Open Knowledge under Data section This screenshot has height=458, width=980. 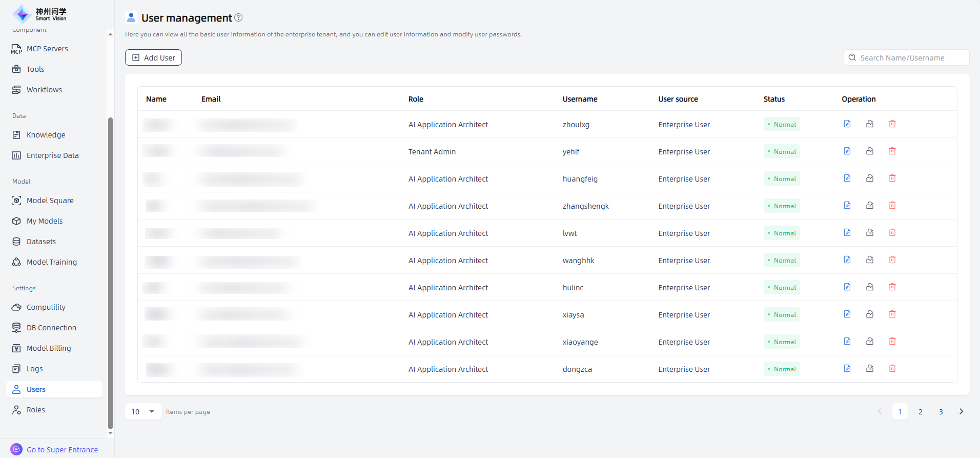click(46, 135)
